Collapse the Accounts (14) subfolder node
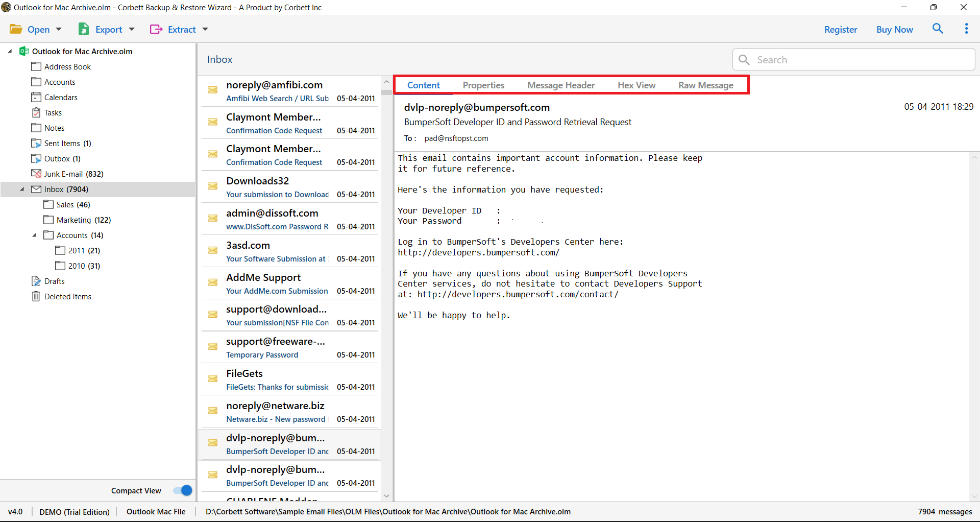This screenshot has width=980, height=522. click(35, 235)
